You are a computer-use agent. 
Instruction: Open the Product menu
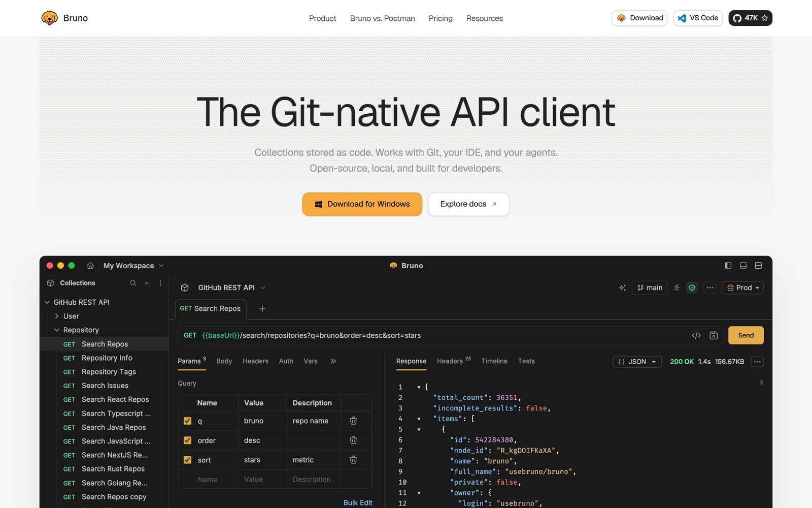323,18
